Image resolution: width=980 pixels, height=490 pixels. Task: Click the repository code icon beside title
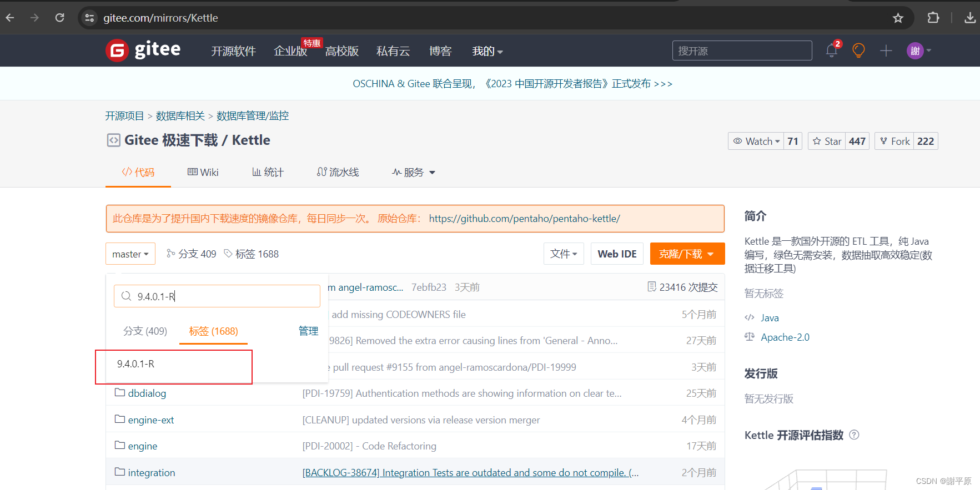tap(113, 140)
